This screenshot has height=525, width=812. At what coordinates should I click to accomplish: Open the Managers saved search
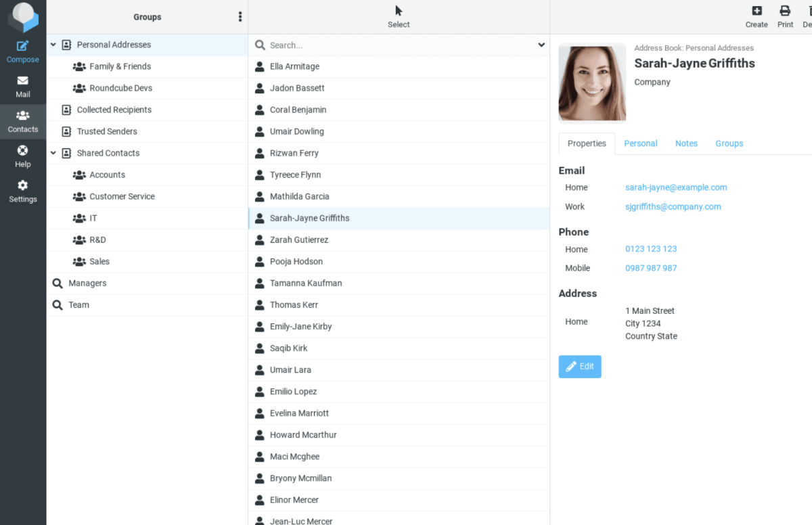click(x=87, y=283)
